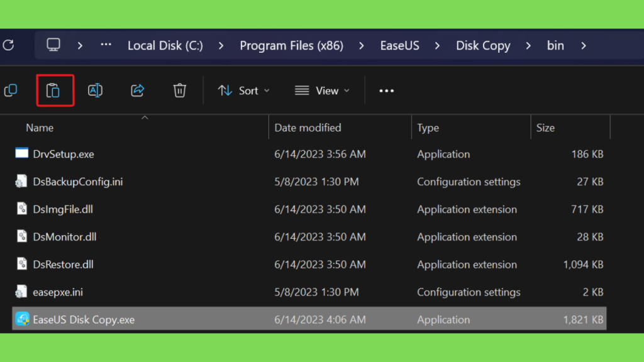Rename the selected file via toolbar
644x362 pixels.
coord(96,90)
